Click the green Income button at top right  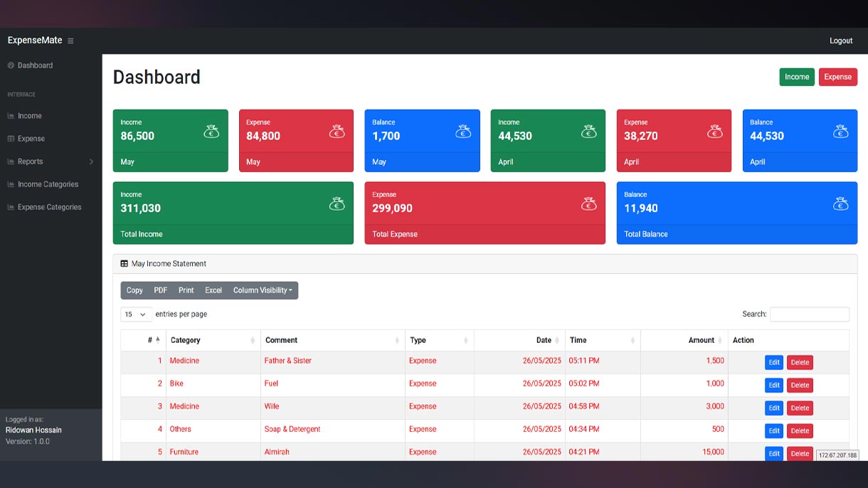point(796,77)
